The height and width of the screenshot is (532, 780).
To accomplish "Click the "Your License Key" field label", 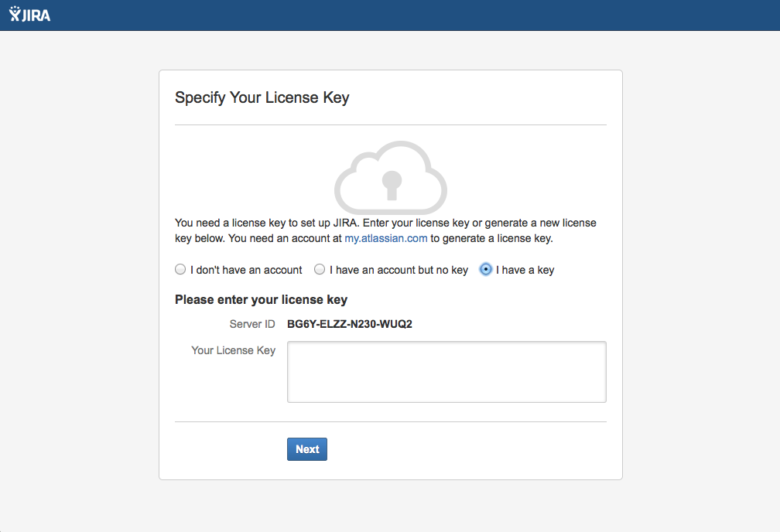I will pyautogui.click(x=234, y=350).
